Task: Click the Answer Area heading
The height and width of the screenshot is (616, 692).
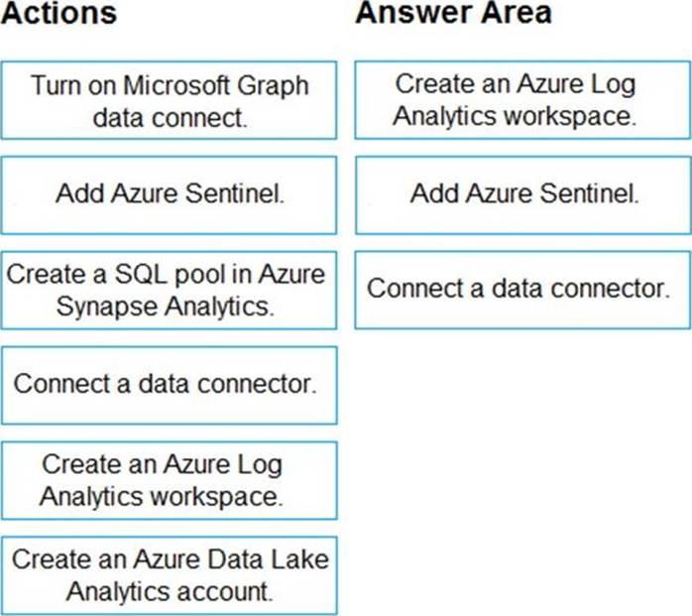Action: pos(454,14)
